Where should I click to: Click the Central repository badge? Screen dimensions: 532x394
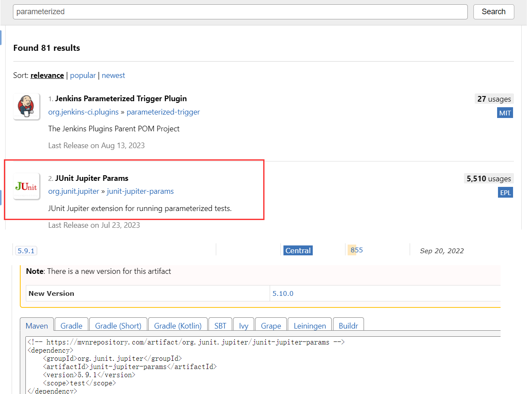[298, 251]
